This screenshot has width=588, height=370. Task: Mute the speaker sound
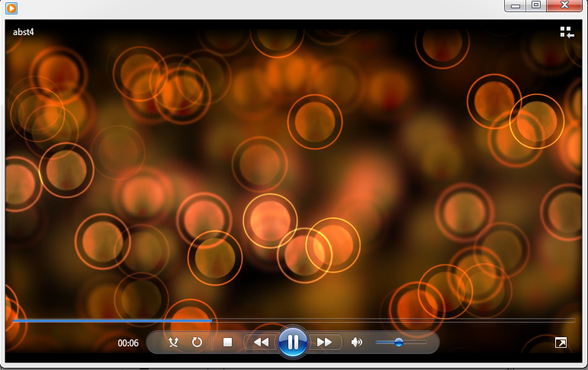356,343
